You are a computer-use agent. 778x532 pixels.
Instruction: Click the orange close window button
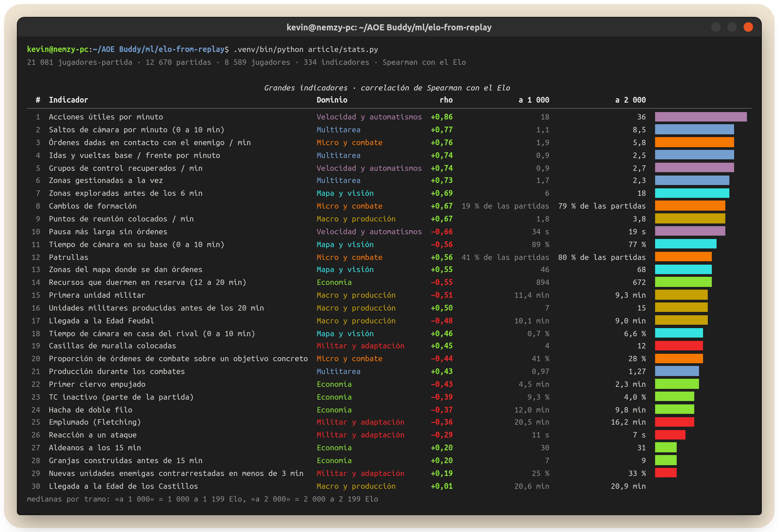point(748,27)
